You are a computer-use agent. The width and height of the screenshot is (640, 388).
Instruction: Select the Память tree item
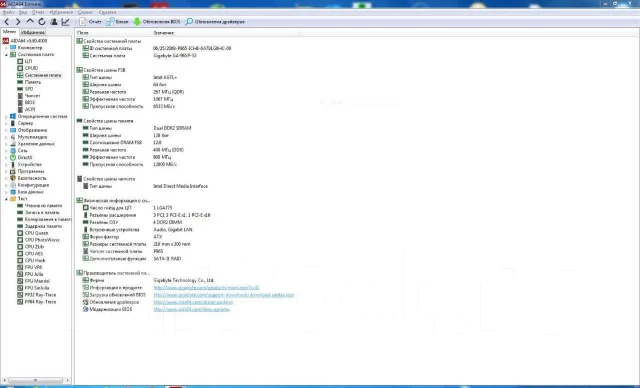[x=29, y=82]
